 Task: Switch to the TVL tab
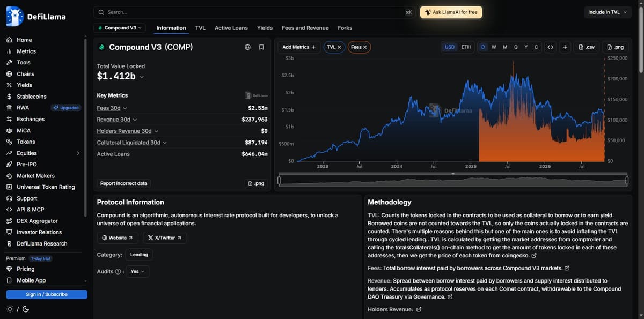[x=200, y=28]
